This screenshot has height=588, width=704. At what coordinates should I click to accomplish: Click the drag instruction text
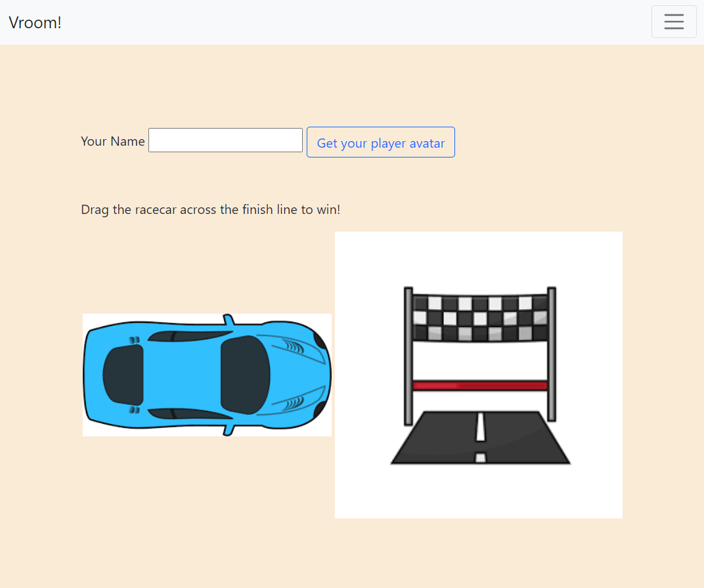pos(210,209)
